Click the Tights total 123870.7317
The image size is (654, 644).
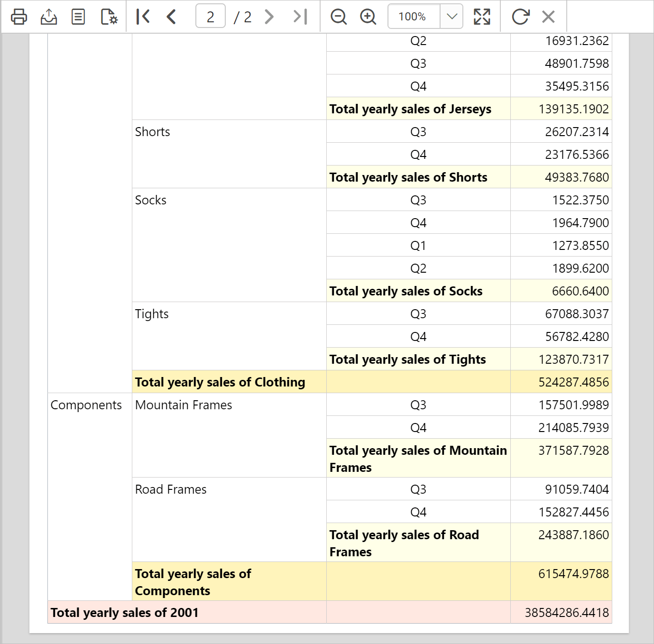pyautogui.click(x=562, y=359)
